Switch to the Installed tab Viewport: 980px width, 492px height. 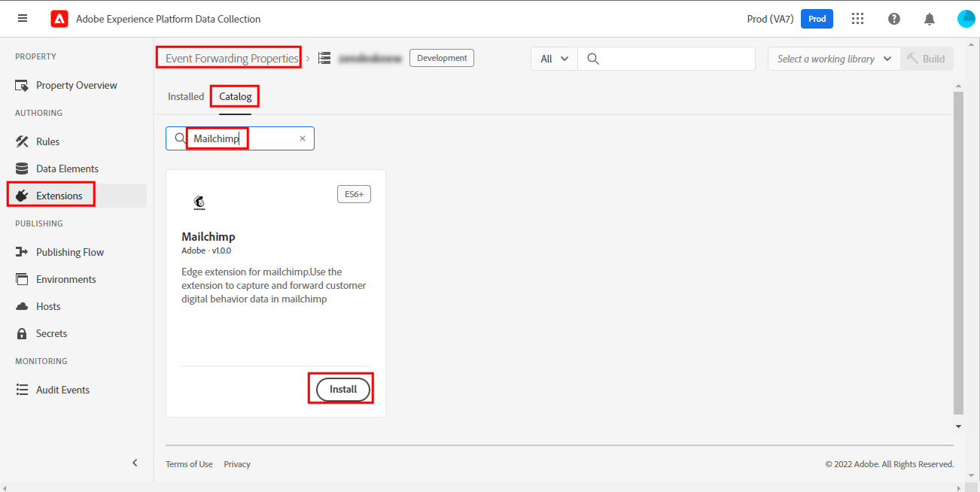pos(186,96)
